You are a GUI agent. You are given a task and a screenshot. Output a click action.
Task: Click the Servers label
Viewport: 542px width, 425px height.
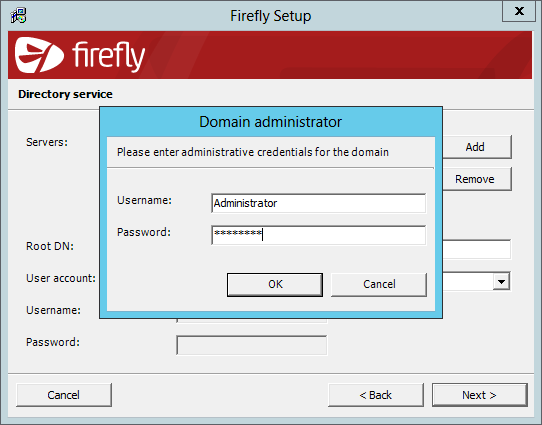[47, 142]
